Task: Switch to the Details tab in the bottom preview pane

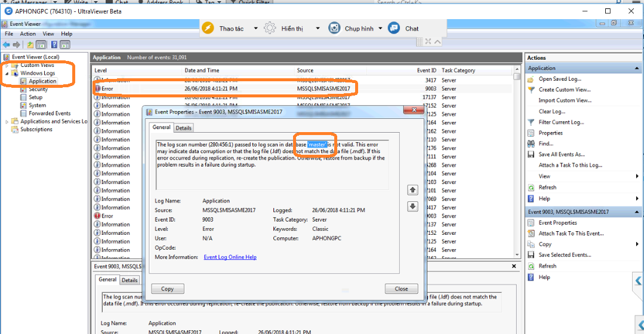Action: coord(130,280)
